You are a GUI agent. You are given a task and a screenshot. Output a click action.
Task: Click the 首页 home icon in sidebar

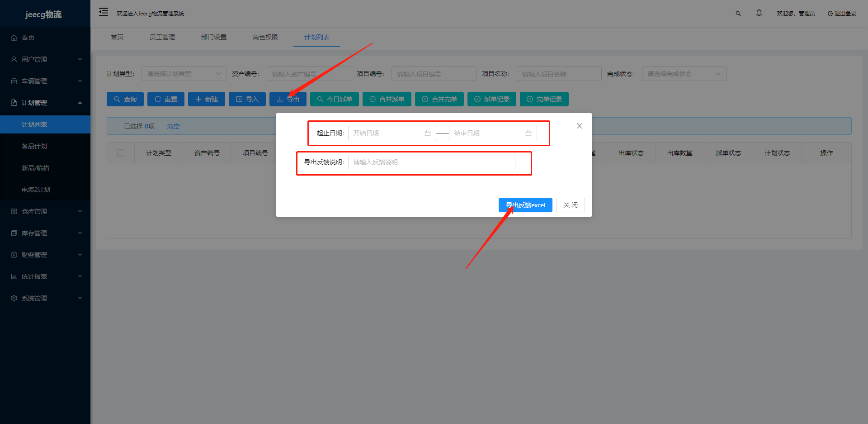pyautogui.click(x=14, y=38)
